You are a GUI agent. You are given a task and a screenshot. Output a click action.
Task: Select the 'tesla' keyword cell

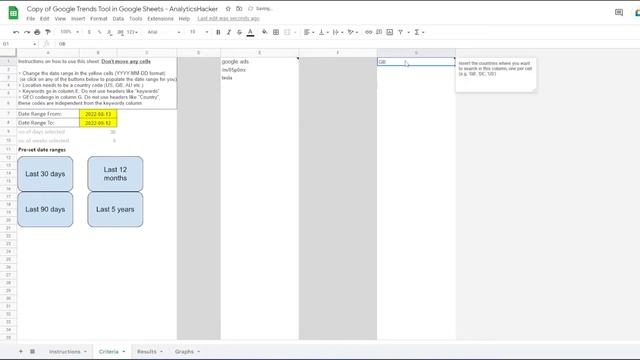pyautogui.click(x=260, y=78)
